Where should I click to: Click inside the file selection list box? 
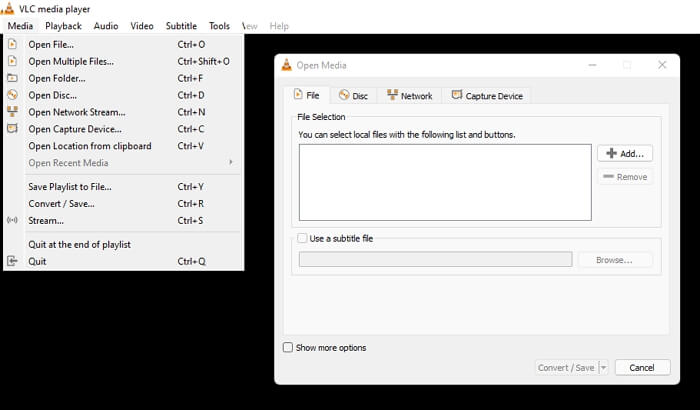[x=445, y=182]
